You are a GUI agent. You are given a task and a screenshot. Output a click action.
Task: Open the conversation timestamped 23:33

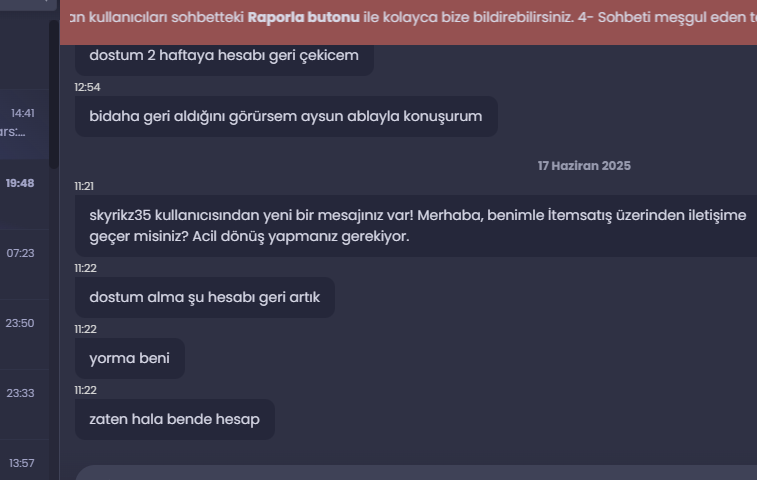pyautogui.click(x=24, y=404)
